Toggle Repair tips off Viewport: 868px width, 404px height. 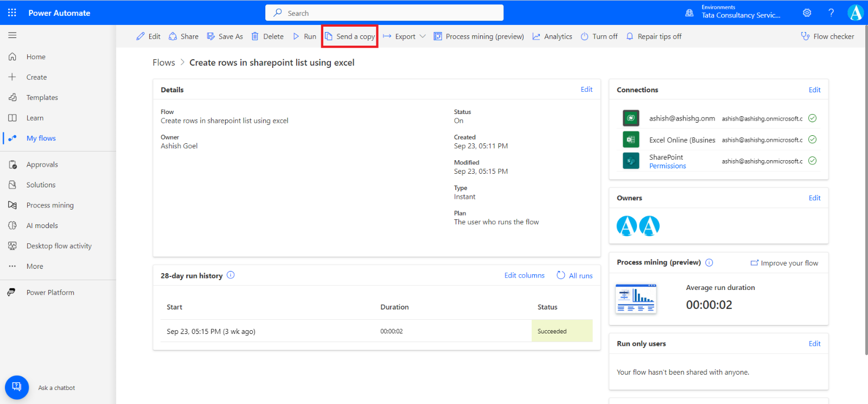(x=654, y=36)
